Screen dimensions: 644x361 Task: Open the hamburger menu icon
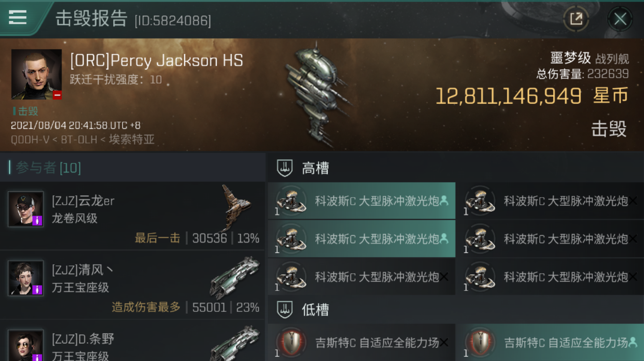click(x=18, y=17)
